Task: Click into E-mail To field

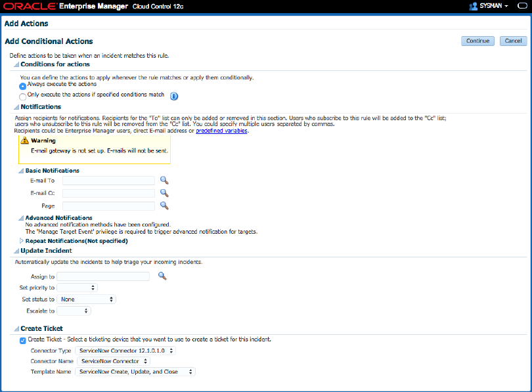Action: pos(108,181)
